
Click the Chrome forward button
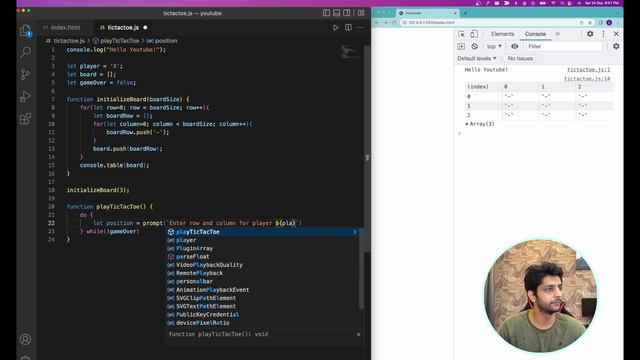click(386, 22)
